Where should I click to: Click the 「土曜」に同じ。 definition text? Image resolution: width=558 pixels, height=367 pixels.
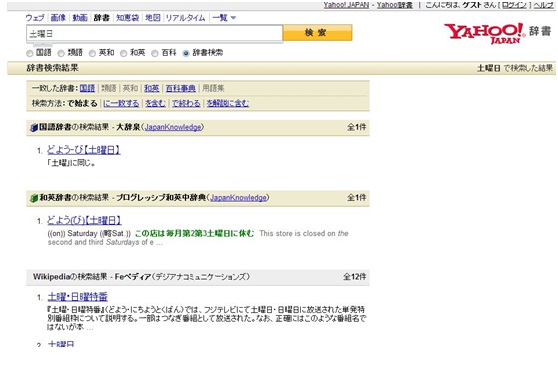coord(72,163)
